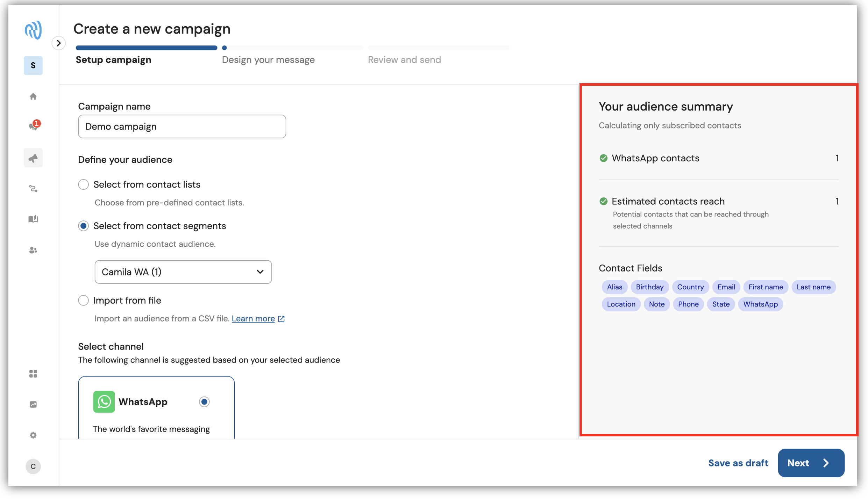Open the Learn more link
Screen dimensions: 868x499
[253, 318]
